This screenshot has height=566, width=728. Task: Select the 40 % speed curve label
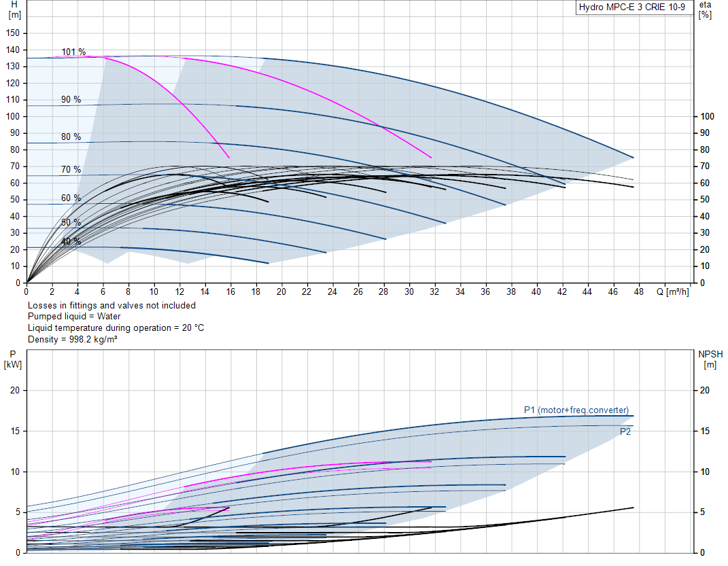coord(71,242)
